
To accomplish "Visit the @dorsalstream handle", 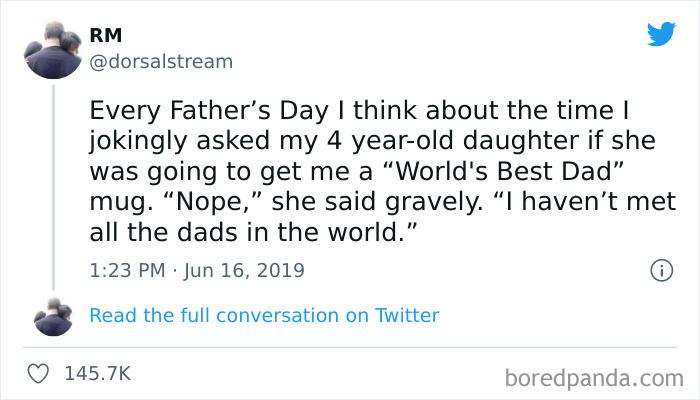I will point(160,62).
